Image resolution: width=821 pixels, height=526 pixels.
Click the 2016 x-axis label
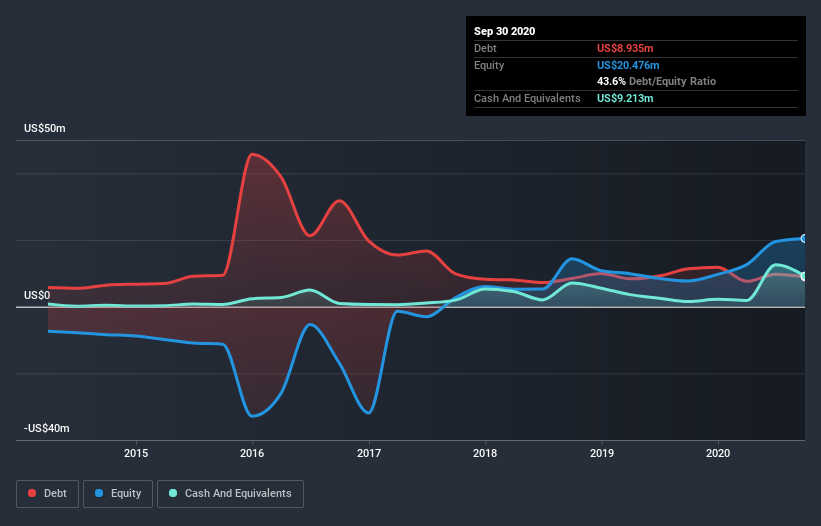(252, 453)
